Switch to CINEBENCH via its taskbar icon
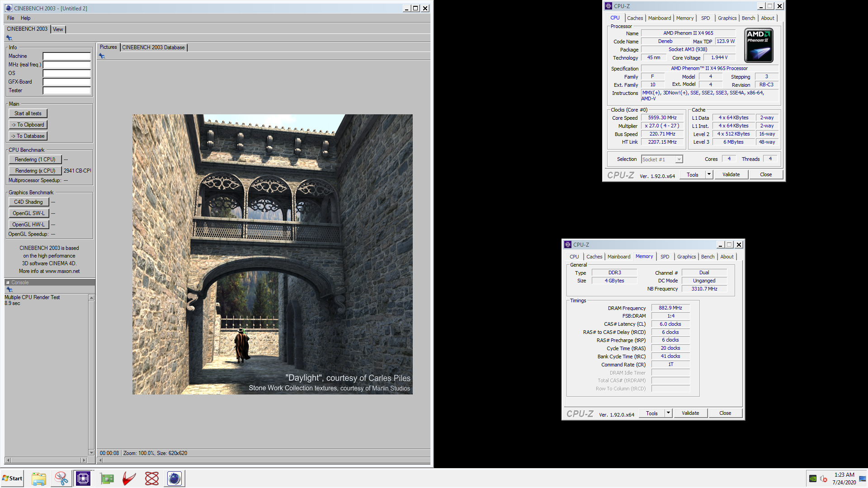Viewport: 868px width, 488px height. click(x=174, y=479)
